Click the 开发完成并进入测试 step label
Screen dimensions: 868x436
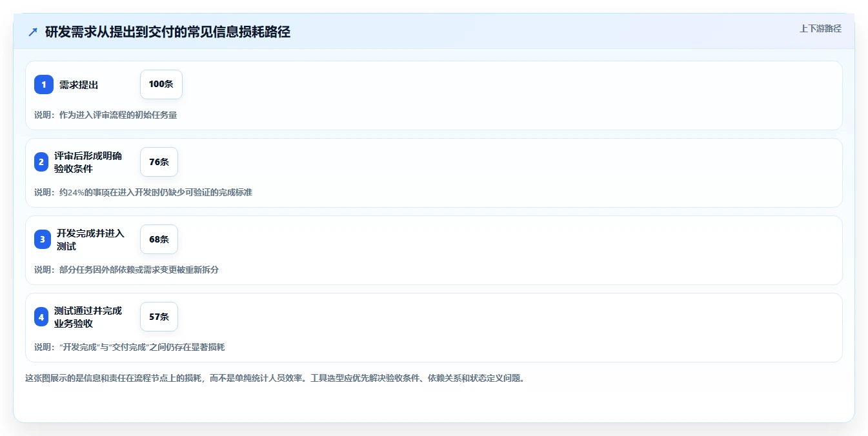click(90, 239)
